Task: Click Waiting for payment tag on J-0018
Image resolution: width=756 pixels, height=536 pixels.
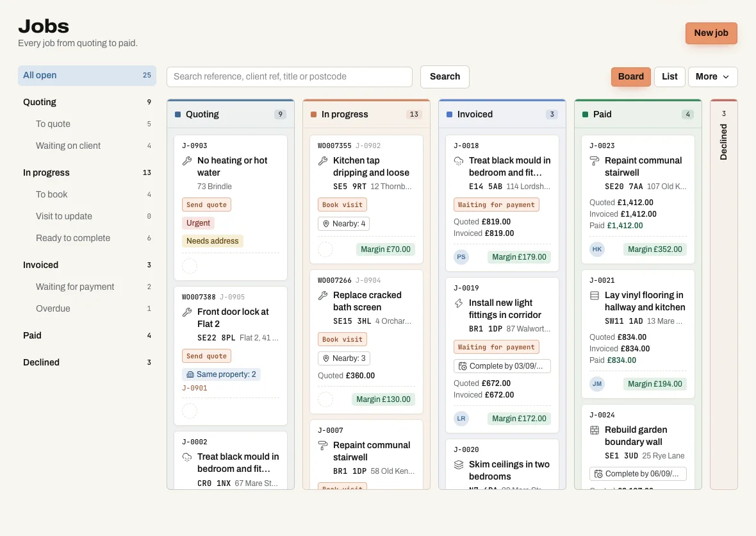Action: (x=496, y=205)
